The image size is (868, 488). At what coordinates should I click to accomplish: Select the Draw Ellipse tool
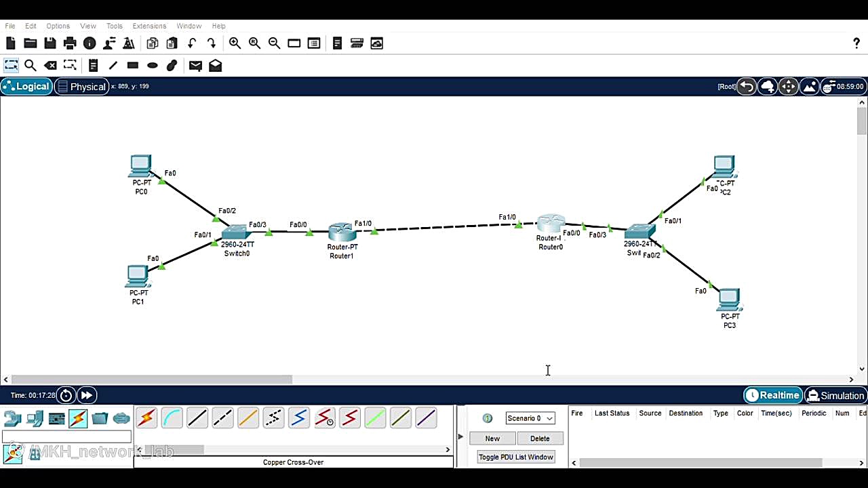point(153,66)
